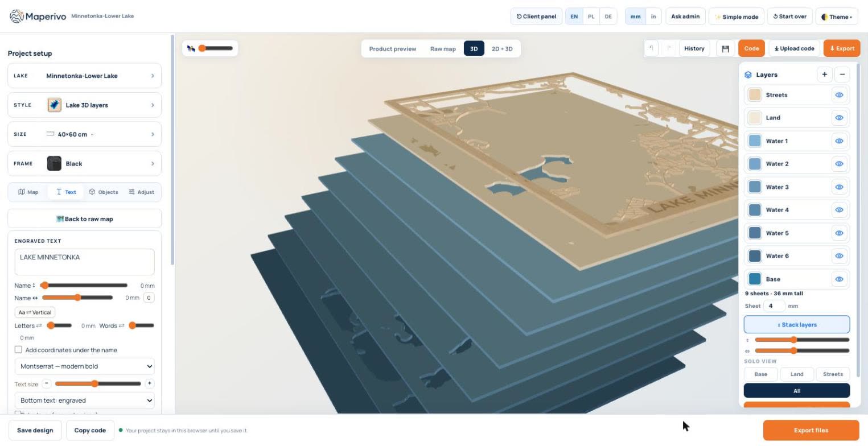This screenshot has width=868, height=446.
Task: Switch to Raw map view
Action: (443, 48)
